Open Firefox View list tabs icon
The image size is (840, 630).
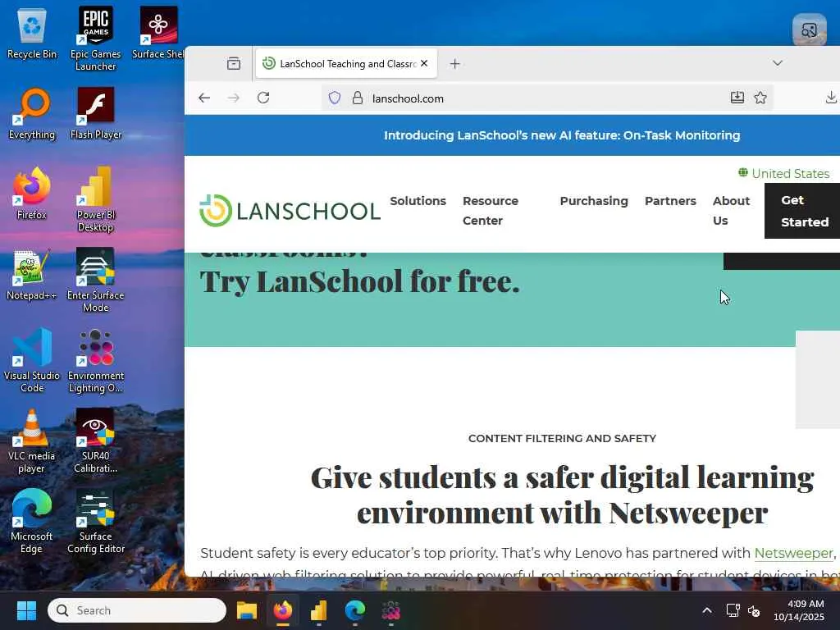pyautogui.click(x=234, y=64)
